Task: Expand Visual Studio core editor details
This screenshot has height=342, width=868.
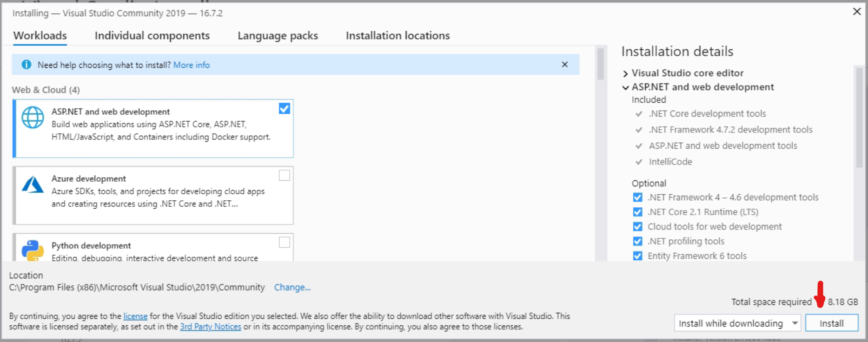Action: (626, 73)
